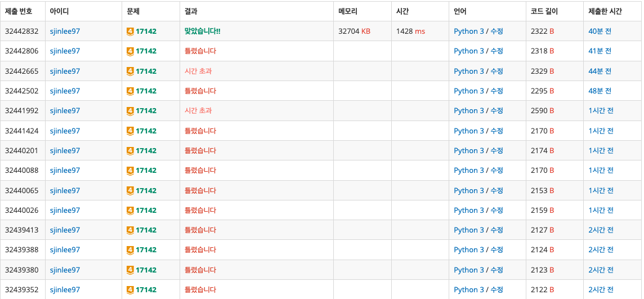Click the 언어 column header
This screenshot has width=644, height=299.
(x=460, y=11)
